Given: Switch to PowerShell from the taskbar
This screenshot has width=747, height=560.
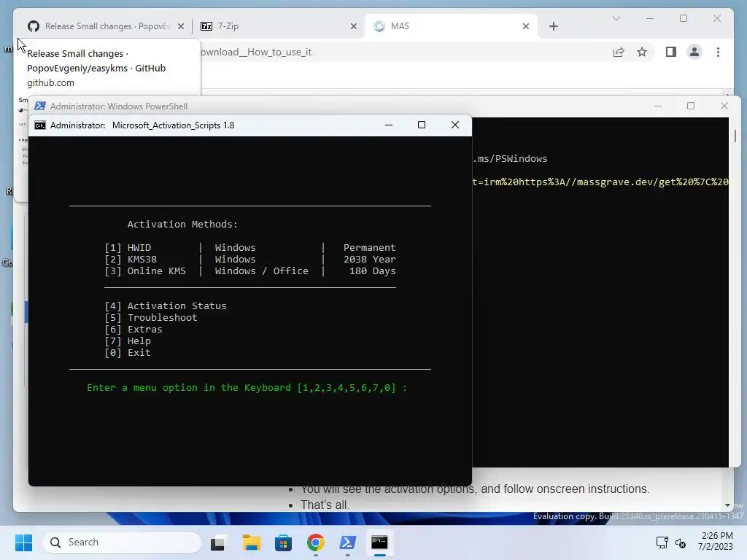Looking at the screenshot, I should pos(348,542).
